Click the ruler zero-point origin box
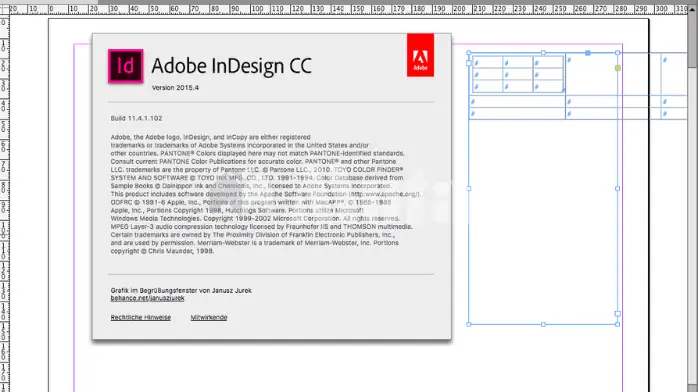This screenshot has height=392, width=698. 4,9
